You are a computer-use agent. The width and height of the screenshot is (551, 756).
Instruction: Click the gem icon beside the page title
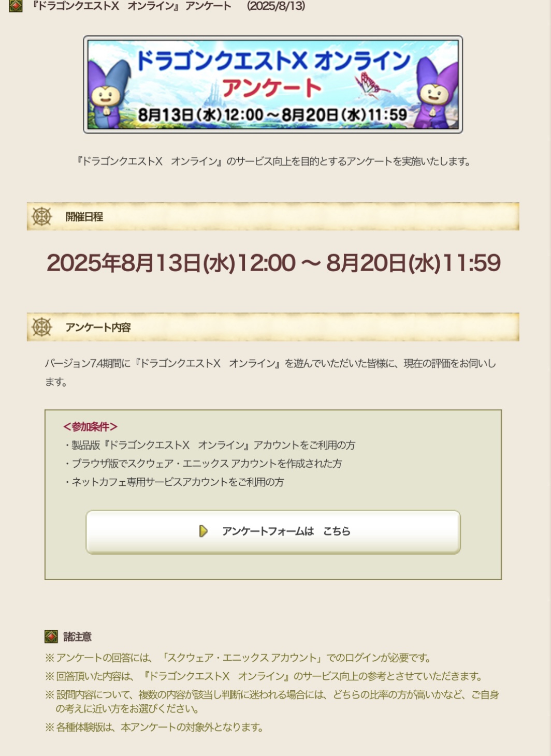coord(16,6)
